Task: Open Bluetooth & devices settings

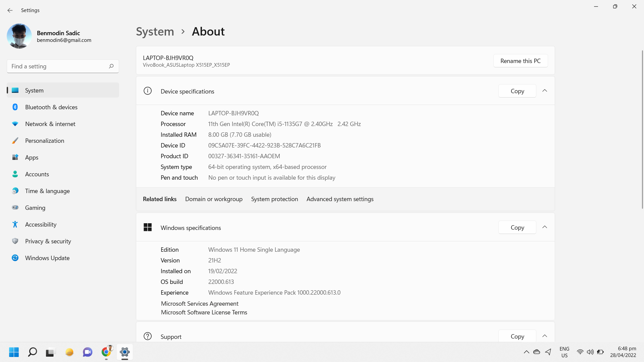Action: (51, 107)
